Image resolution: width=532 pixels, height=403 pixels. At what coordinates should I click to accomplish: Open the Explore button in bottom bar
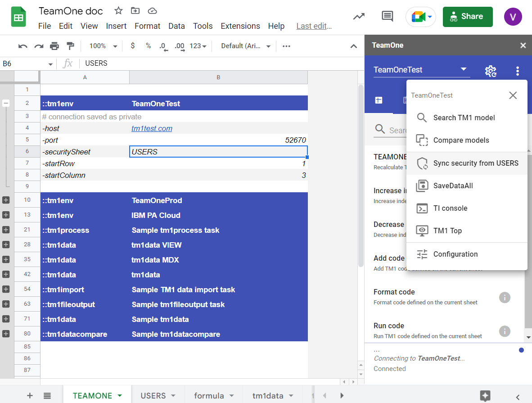[x=485, y=395]
